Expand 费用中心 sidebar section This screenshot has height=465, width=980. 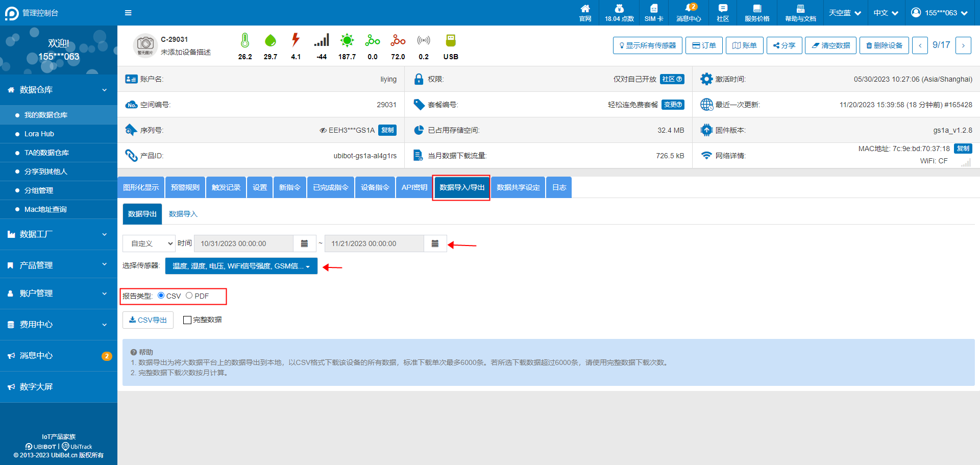[x=59, y=325]
